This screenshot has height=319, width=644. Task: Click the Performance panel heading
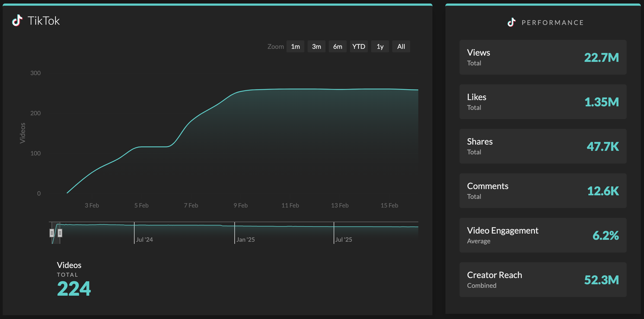pos(552,22)
